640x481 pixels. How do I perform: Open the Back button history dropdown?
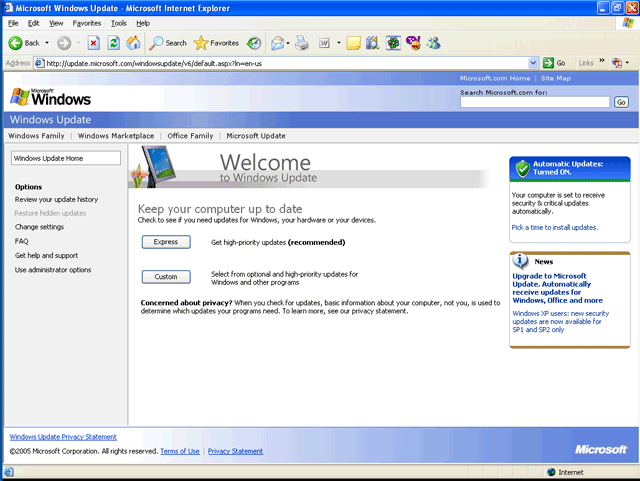(x=47, y=43)
